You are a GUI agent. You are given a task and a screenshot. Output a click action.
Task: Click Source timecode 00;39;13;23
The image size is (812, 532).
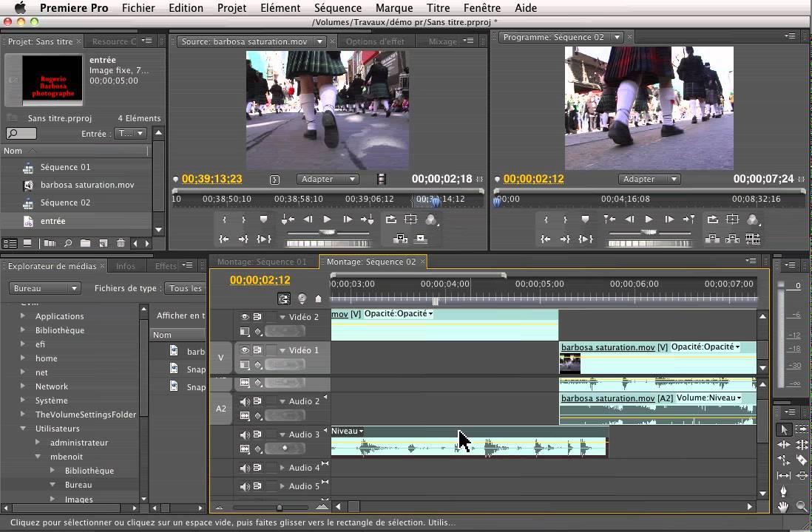point(212,179)
